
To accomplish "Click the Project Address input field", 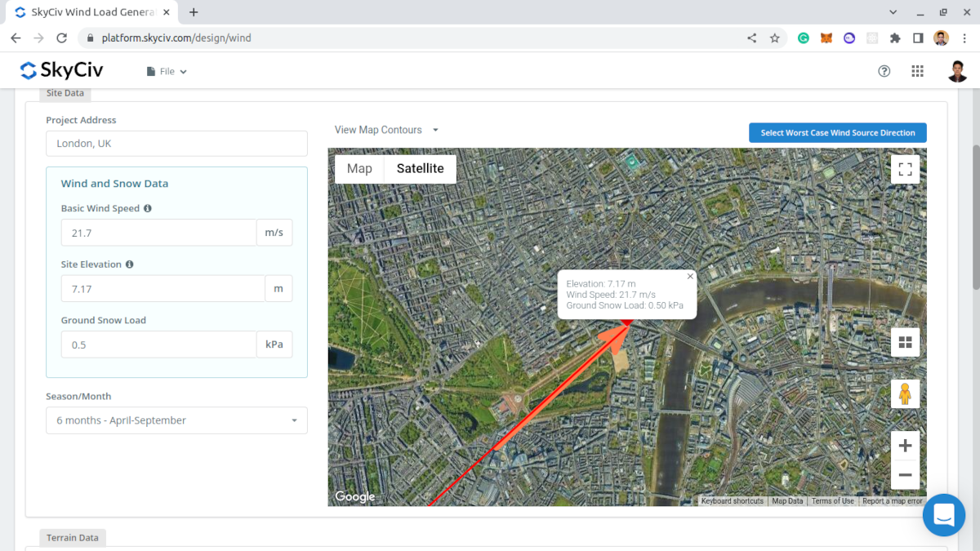I will (176, 144).
